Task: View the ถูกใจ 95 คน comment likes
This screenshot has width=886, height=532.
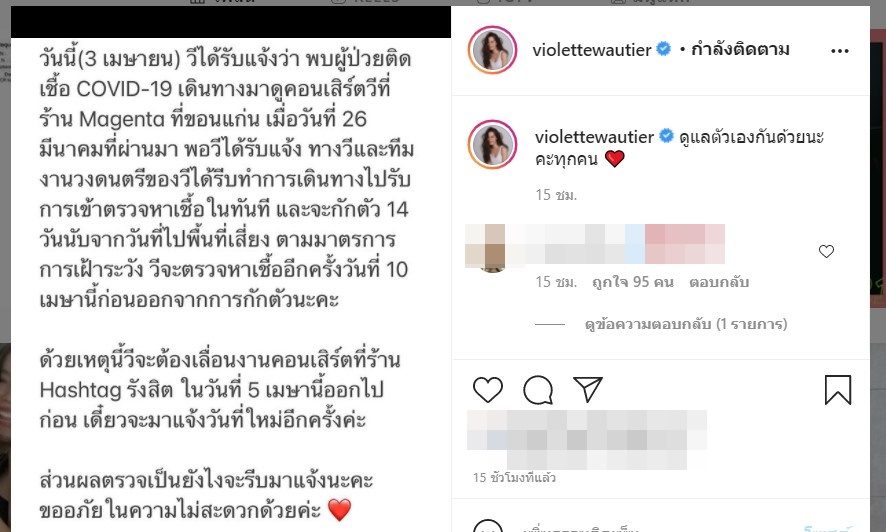Action: [632, 282]
